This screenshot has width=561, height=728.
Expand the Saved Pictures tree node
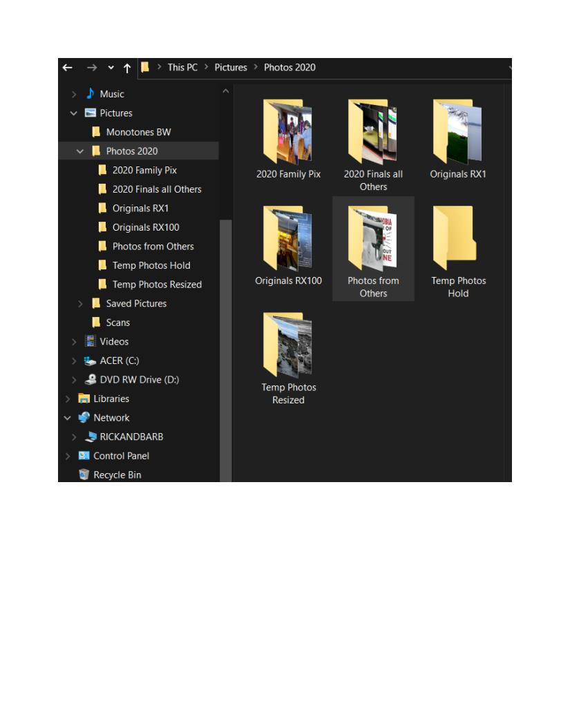click(x=80, y=304)
